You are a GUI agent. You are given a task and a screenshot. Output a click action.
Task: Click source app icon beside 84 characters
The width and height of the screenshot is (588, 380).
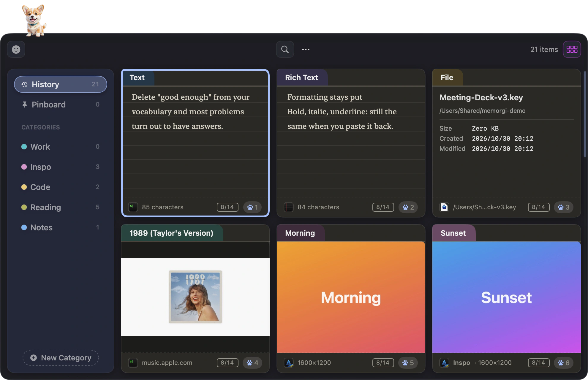click(289, 207)
